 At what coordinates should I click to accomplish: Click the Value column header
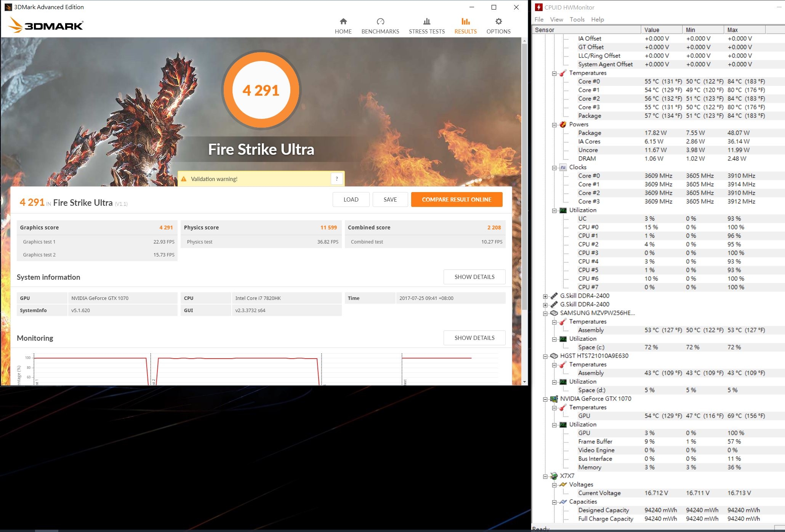(662, 30)
